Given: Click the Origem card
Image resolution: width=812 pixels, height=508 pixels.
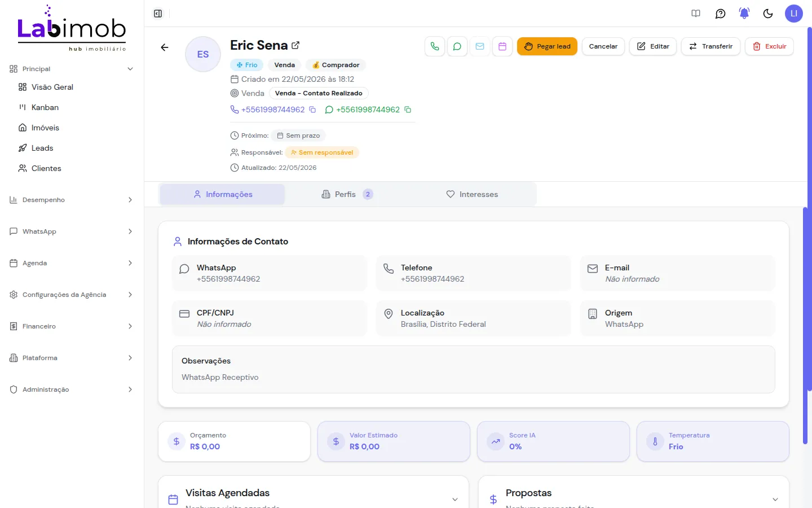Looking at the screenshot, I should [x=678, y=318].
